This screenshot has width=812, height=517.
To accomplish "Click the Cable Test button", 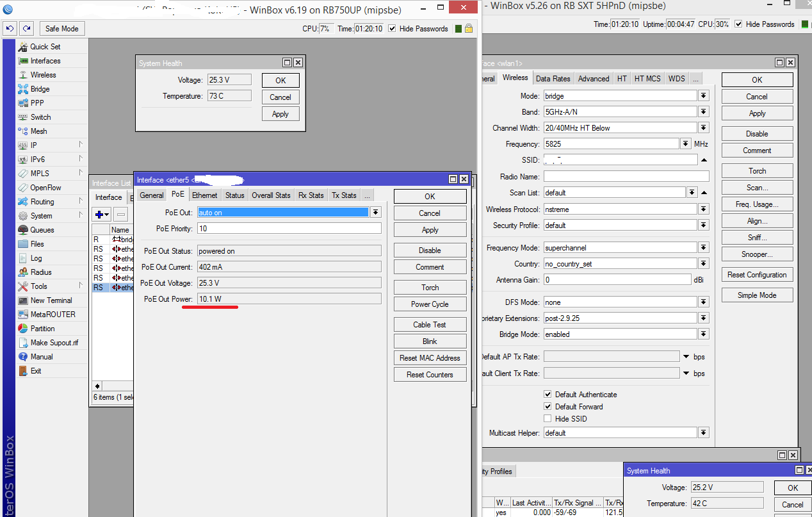I will [x=430, y=325].
